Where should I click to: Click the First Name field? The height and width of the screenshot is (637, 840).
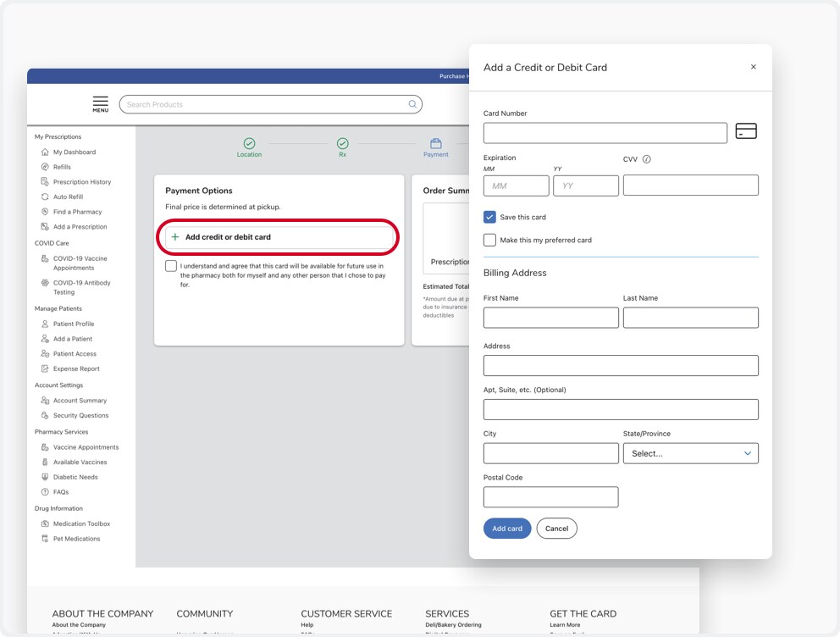pyautogui.click(x=550, y=318)
